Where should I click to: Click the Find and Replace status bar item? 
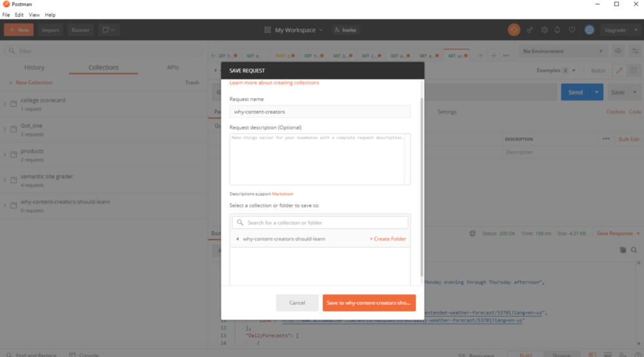[x=32, y=355]
